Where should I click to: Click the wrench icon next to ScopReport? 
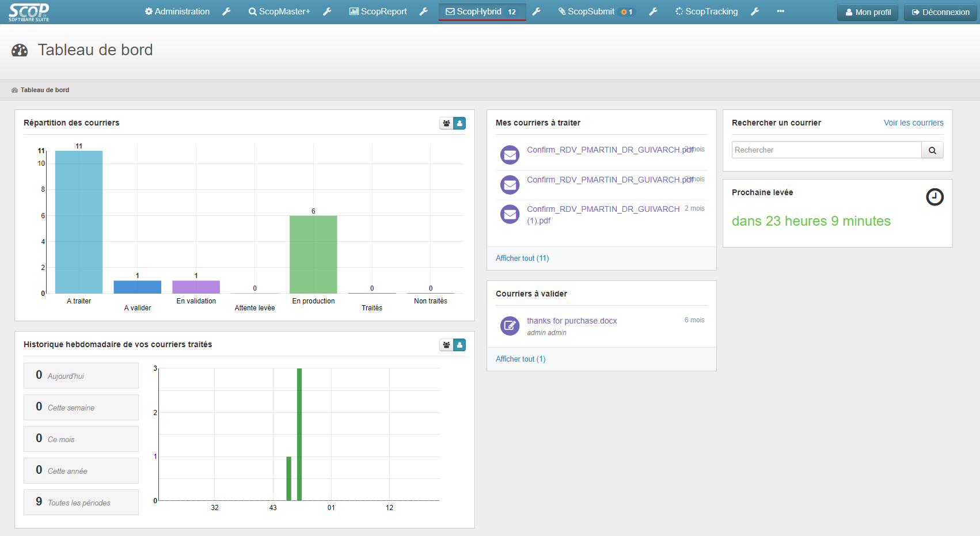(x=424, y=12)
